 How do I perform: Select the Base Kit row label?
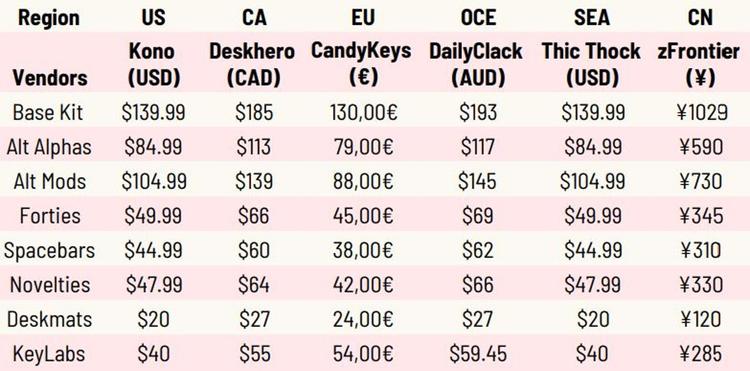pos(48,113)
